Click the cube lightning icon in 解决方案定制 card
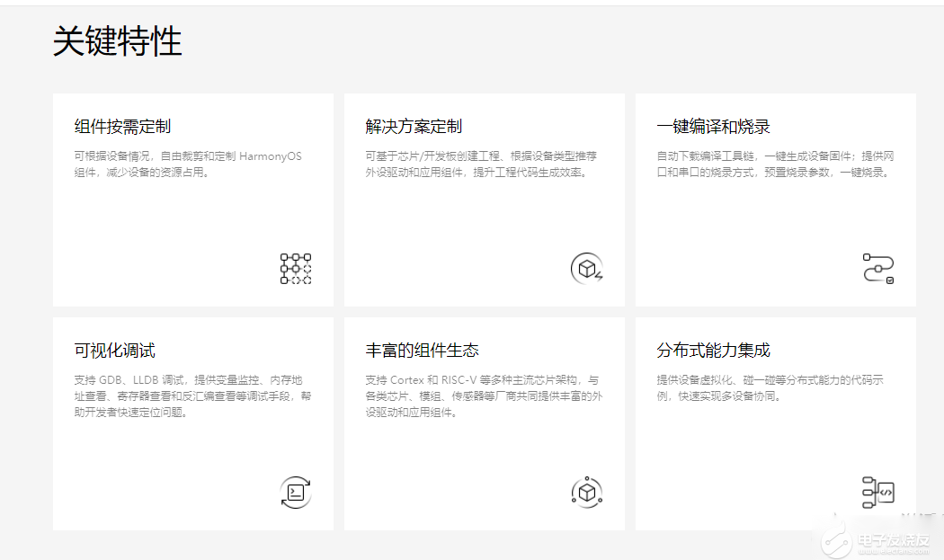This screenshot has width=944, height=560. click(x=587, y=269)
